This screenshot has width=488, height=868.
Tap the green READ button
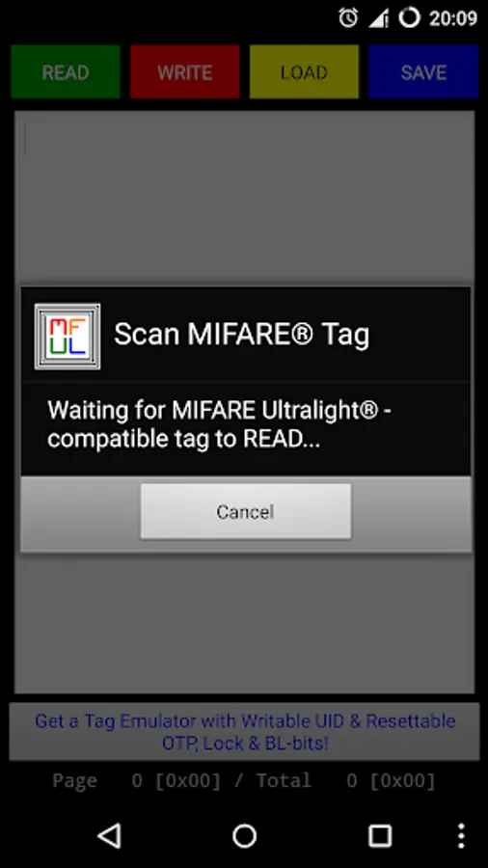[x=66, y=72]
